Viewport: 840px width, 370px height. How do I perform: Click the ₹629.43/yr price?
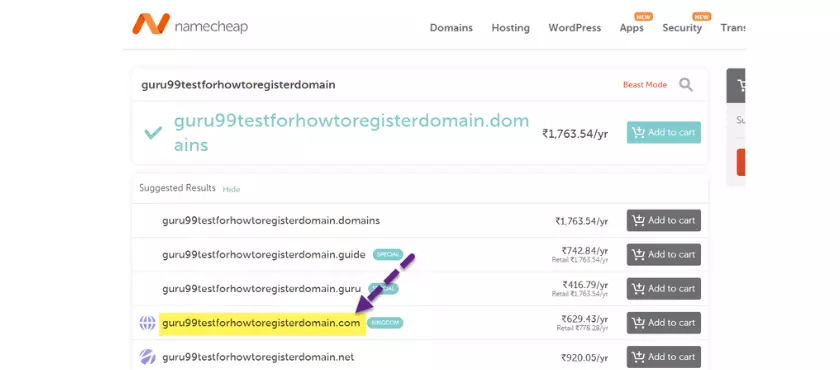coord(584,319)
